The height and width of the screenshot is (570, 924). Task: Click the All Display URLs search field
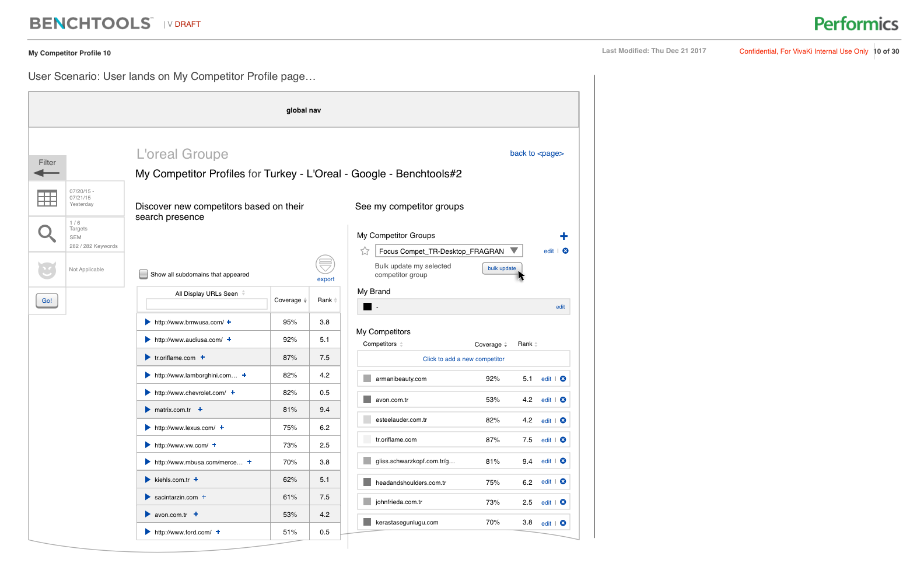tap(206, 304)
